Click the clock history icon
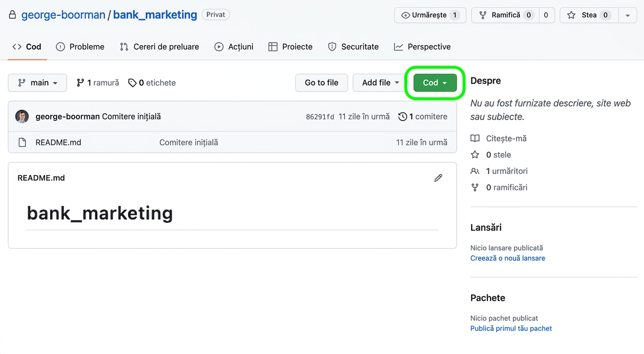The image size is (644, 354). click(x=403, y=117)
